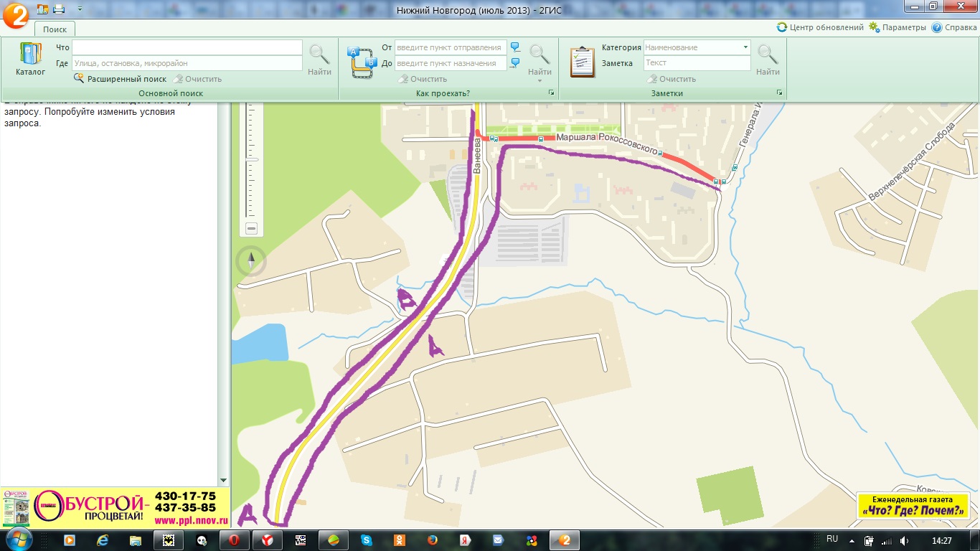Open Opera browser from the taskbar
The width and height of the screenshot is (980, 551).
coord(234,540)
